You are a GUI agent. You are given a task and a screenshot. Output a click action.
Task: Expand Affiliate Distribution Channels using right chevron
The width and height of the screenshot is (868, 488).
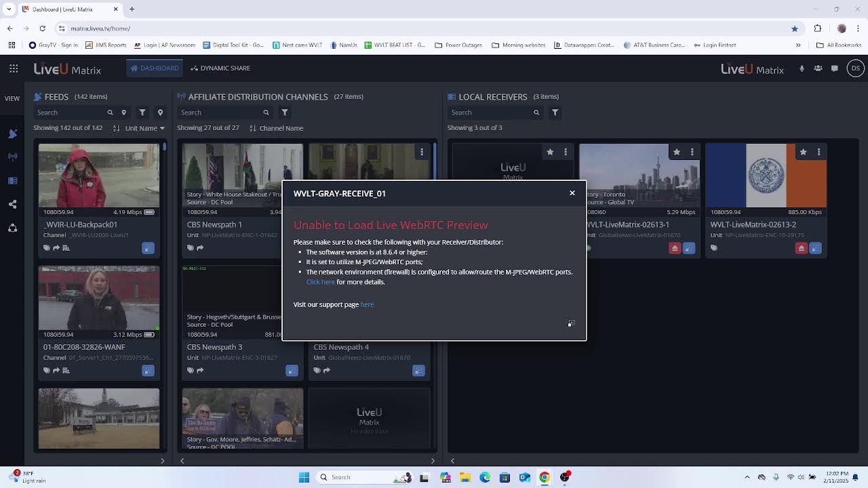pyautogui.click(x=433, y=461)
